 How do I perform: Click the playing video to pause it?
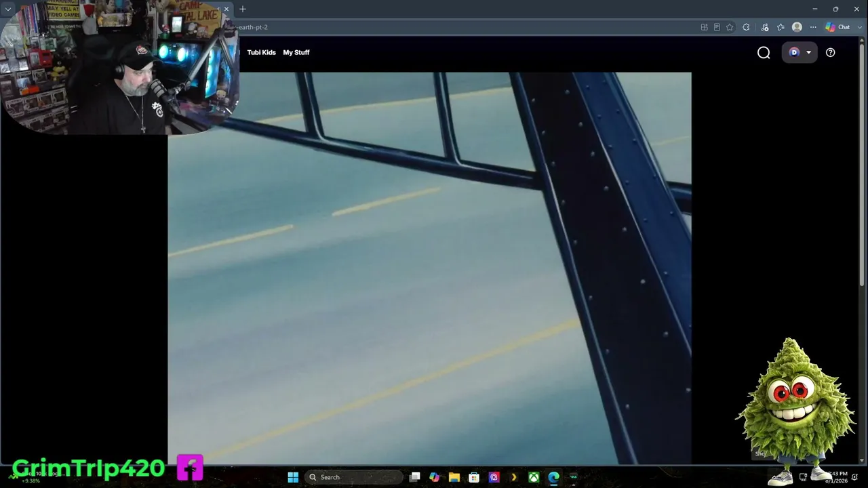[429, 268]
